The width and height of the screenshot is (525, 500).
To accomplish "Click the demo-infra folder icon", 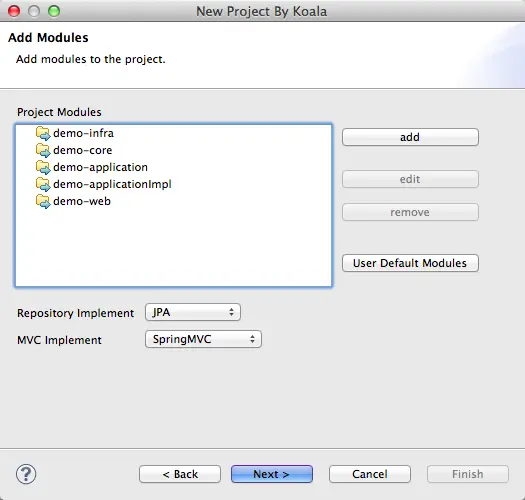I will (43, 133).
